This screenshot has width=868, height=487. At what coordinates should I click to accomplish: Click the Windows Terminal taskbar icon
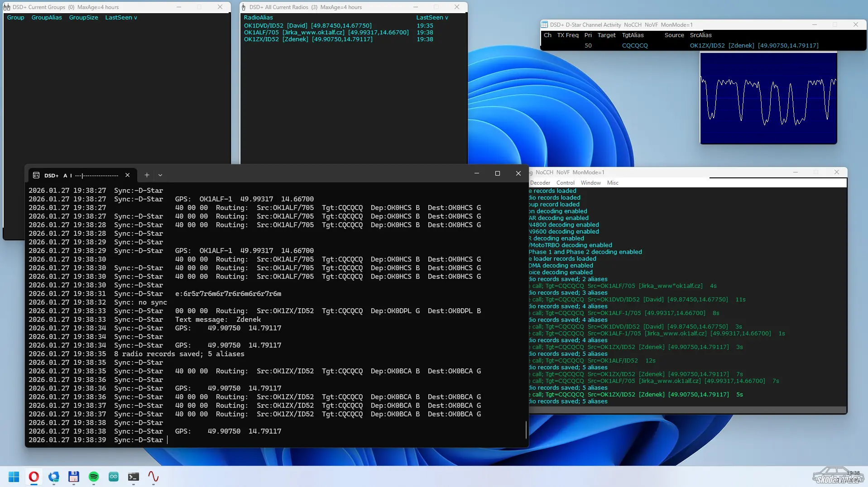pyautogui.click(x=134, y=477)
